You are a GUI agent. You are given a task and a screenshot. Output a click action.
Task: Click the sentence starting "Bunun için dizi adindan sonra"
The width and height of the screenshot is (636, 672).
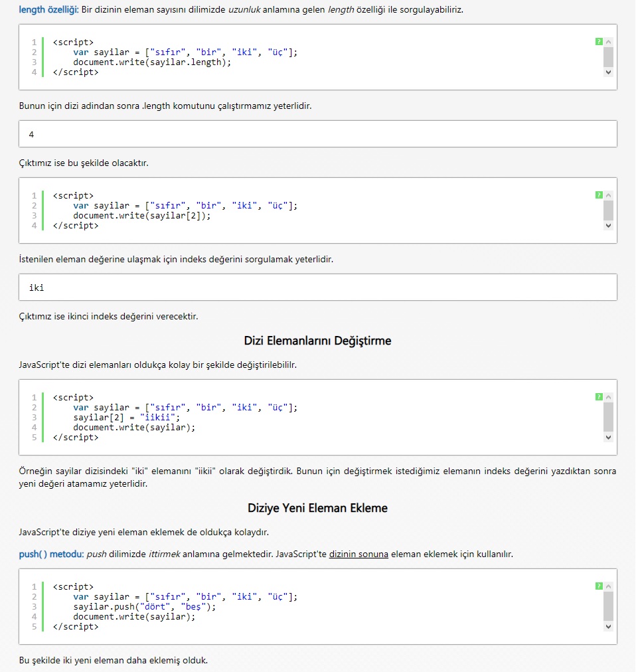tap(165, 106)
